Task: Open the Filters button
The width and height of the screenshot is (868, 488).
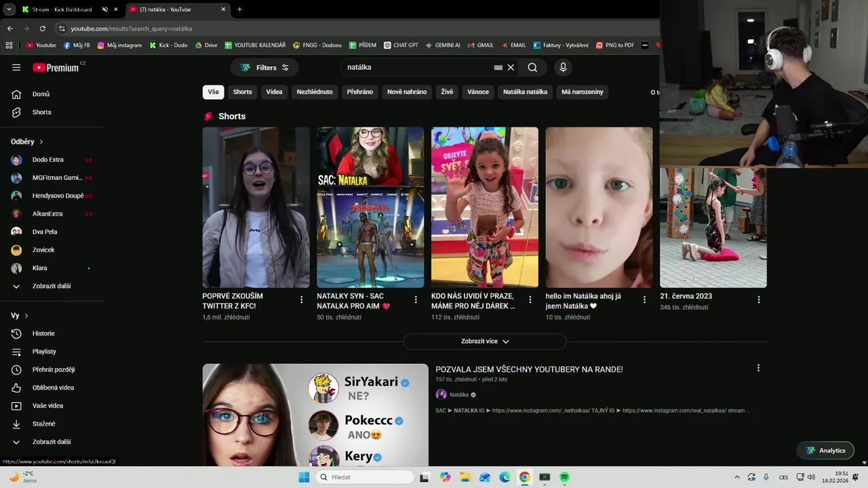Action: 264,67
